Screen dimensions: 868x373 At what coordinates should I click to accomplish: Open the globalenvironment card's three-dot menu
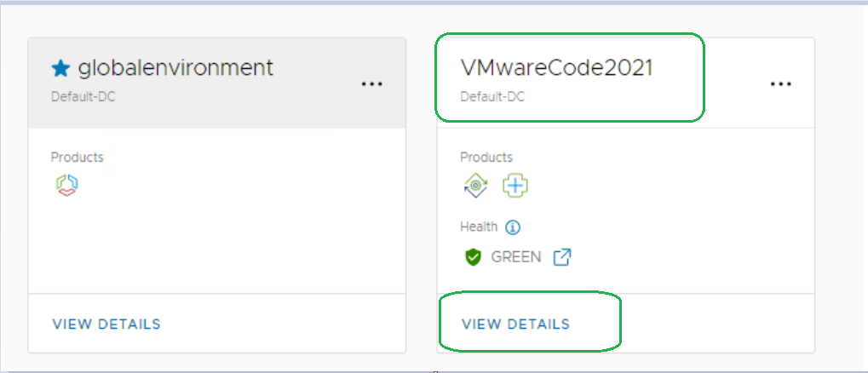[x=371, y=84]
